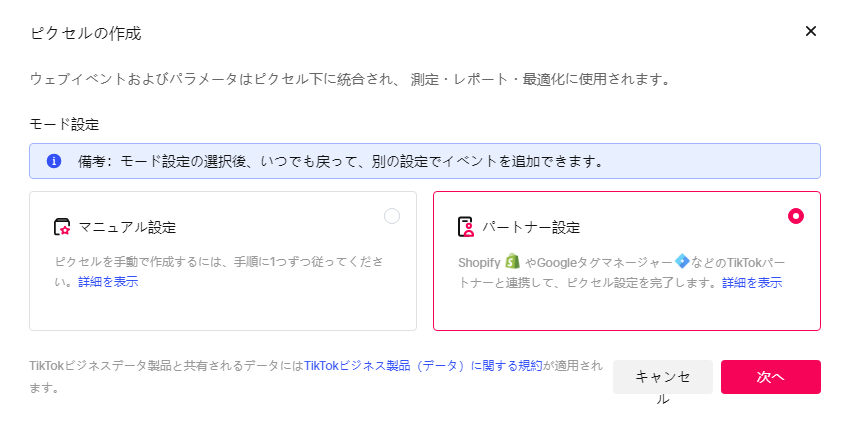This screenshot has width=850, height=422.
Task: Click the モード設定 section label
Action: (x=65, y=124)
